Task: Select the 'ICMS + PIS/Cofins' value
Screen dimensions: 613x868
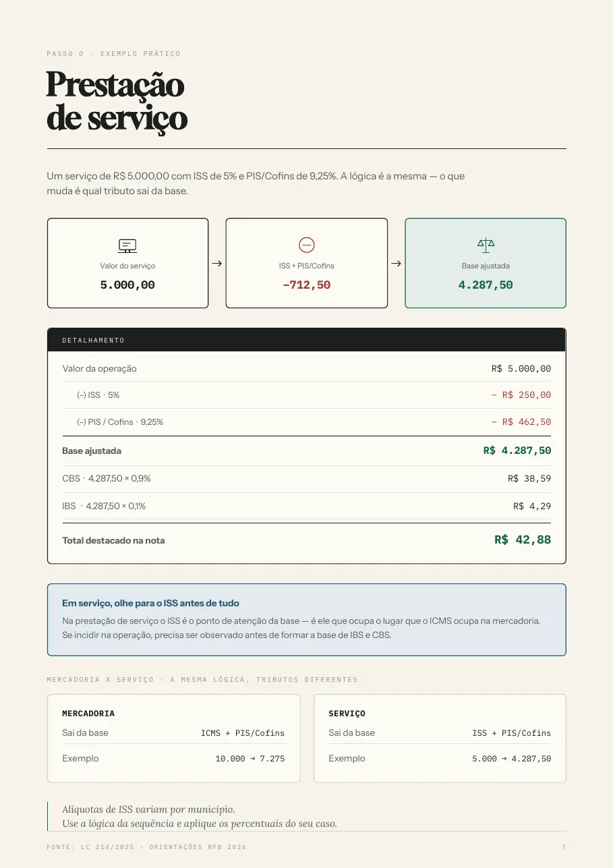Action: [243, 733]
